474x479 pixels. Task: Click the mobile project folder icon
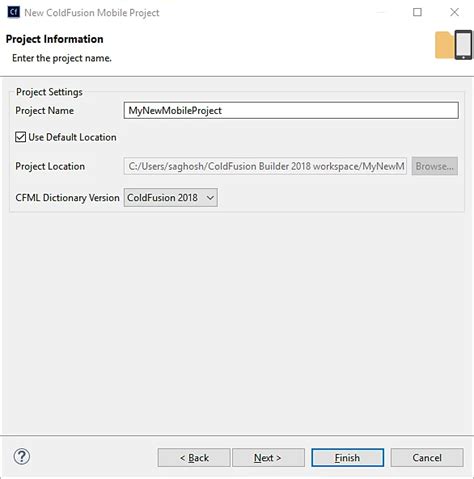click(x=454, y=45)
